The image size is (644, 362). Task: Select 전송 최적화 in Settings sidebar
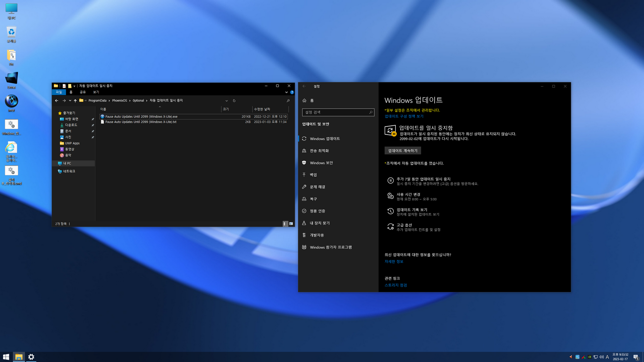338,150
